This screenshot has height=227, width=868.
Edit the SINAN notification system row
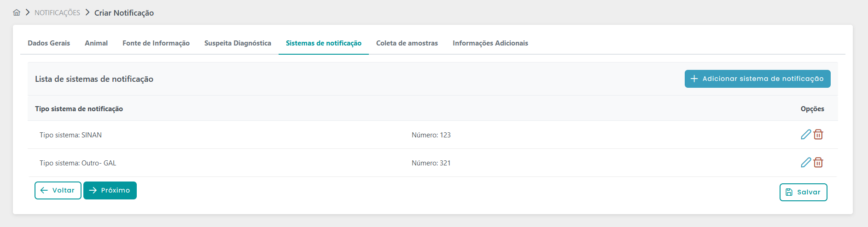pos(806,135)
